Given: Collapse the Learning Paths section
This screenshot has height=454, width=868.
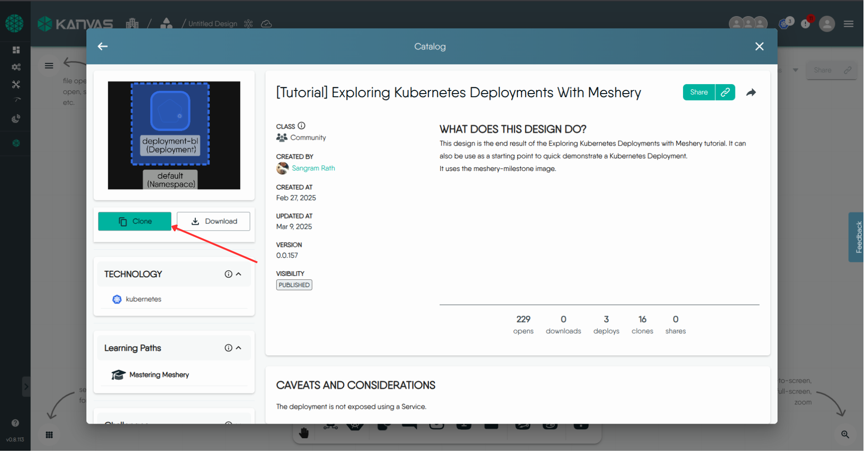Looking at the screenshot, I should coord(239,348).
